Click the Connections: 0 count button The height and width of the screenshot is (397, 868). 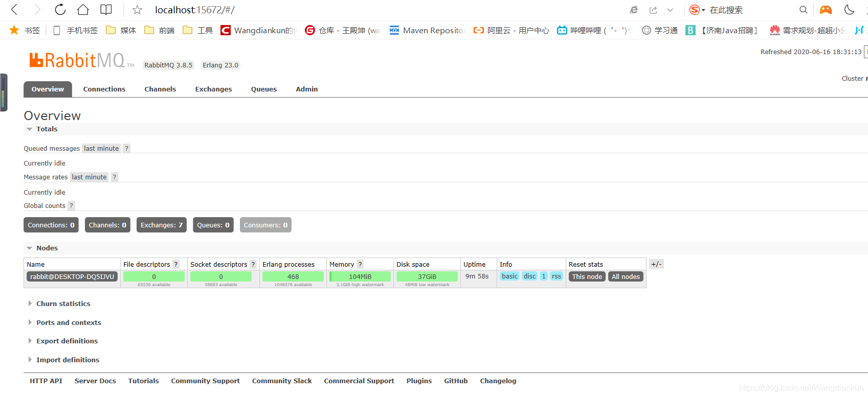pyautogui.click(x=51, y=225)
